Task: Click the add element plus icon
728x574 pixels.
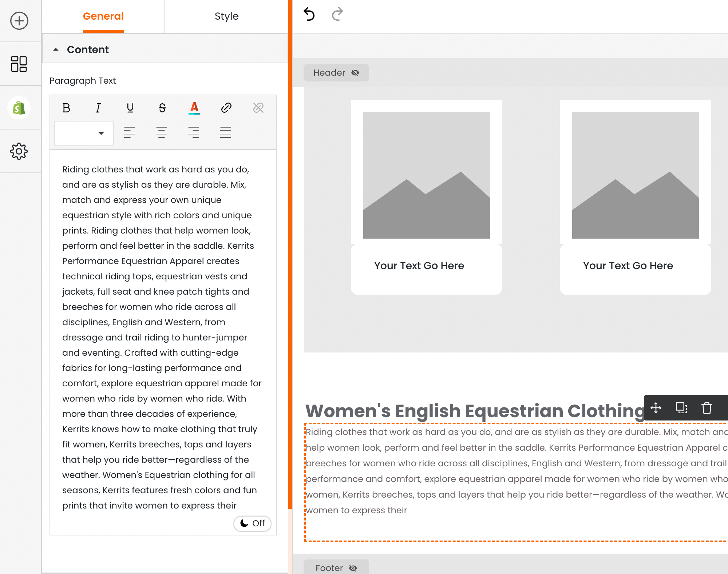Action: point(19,21)
